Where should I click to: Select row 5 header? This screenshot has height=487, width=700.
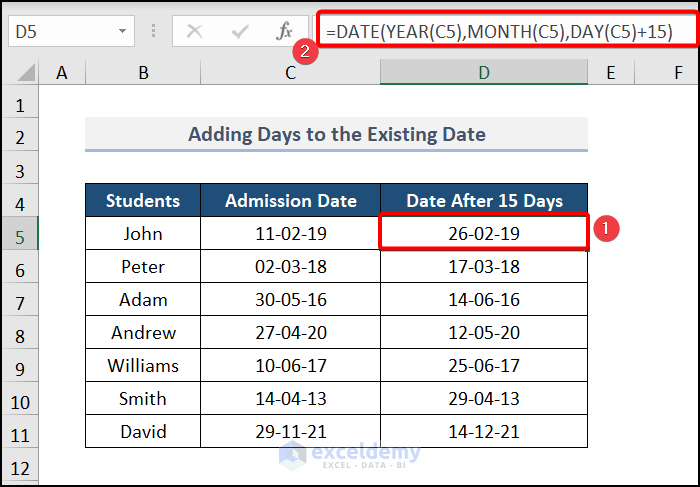click(x=20, y=235)
